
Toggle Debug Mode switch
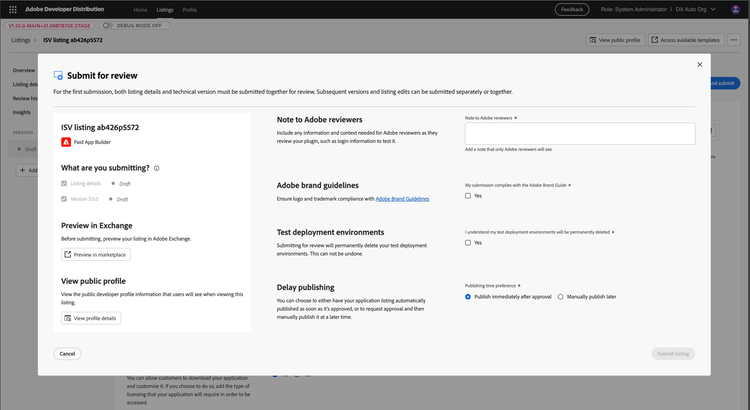(107, 25)
